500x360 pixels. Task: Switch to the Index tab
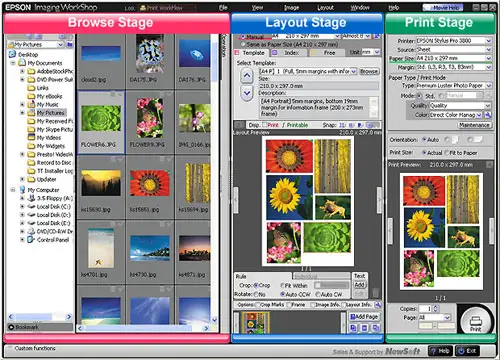point(289,53)
